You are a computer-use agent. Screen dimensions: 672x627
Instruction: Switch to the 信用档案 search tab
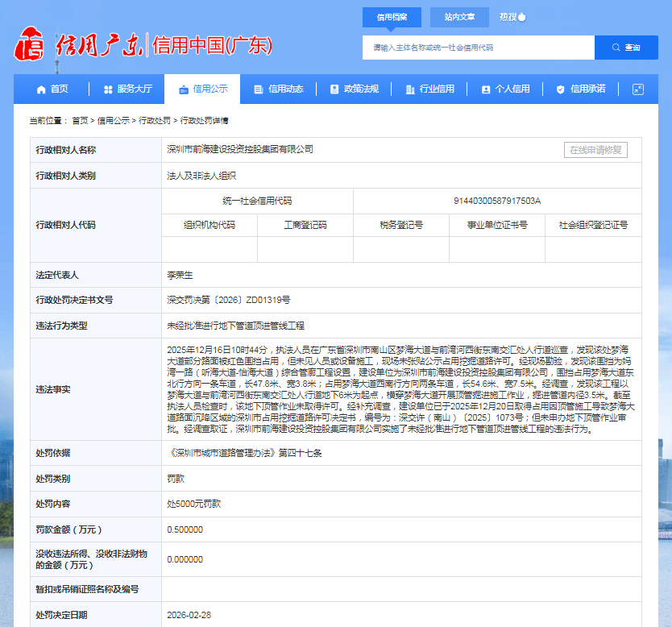(x=392, y=17)
